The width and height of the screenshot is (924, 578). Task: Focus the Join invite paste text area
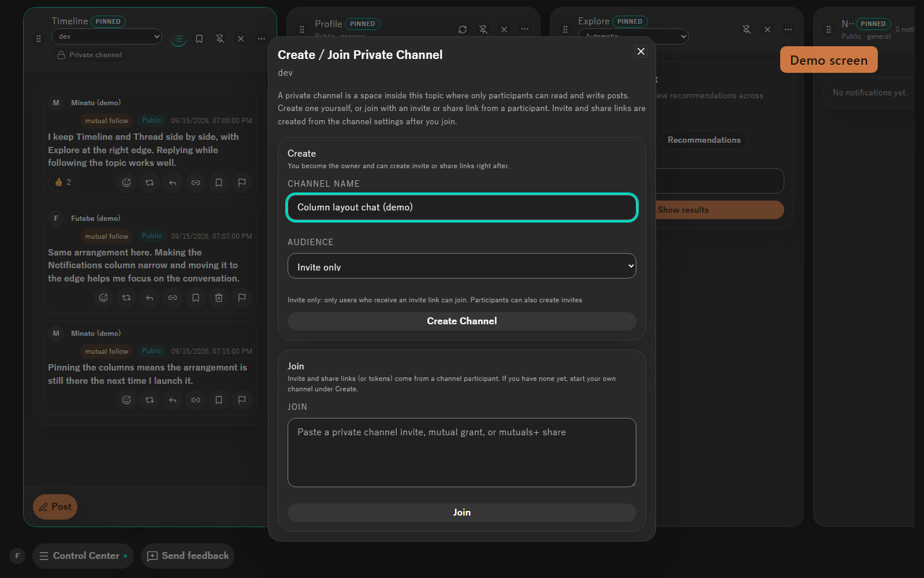pyautogui.click(x=462, y=453)
